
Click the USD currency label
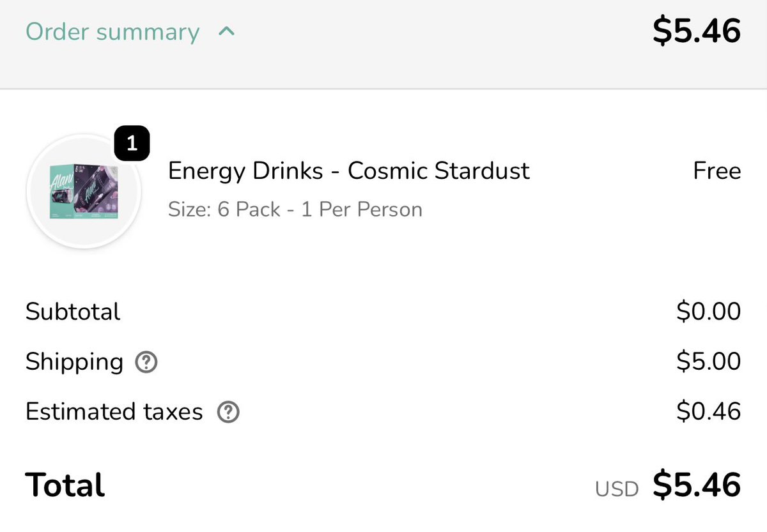(x=617, y=489)
